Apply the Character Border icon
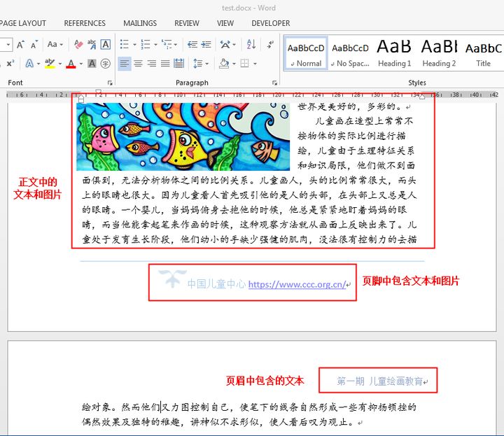The image size is (504, 436). click(106, 44)
